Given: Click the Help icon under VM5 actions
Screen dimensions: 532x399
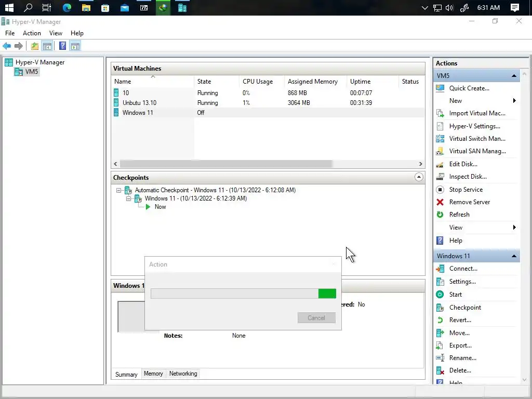Looking at the screenshot, I should tap(440, 240).
